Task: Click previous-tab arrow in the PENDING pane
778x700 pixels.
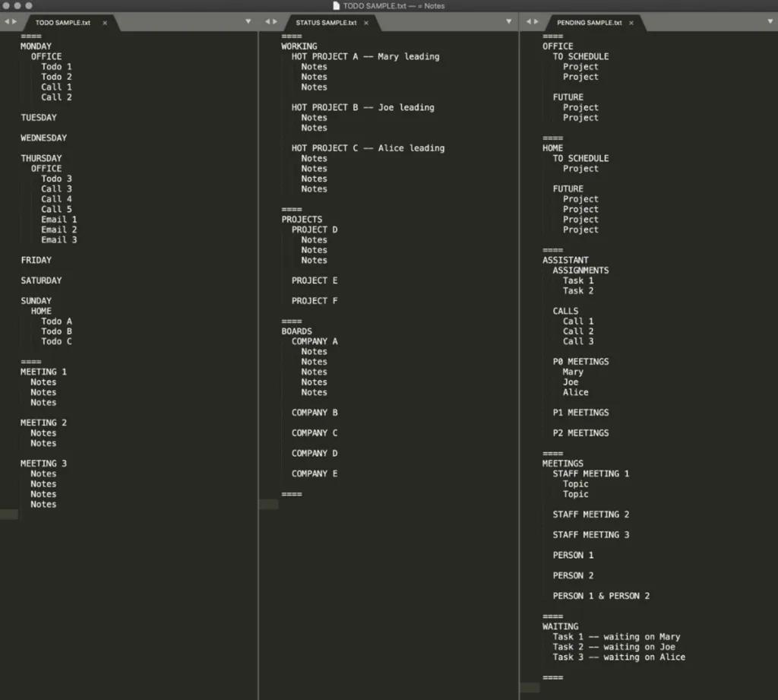Action: click(527, 22)
